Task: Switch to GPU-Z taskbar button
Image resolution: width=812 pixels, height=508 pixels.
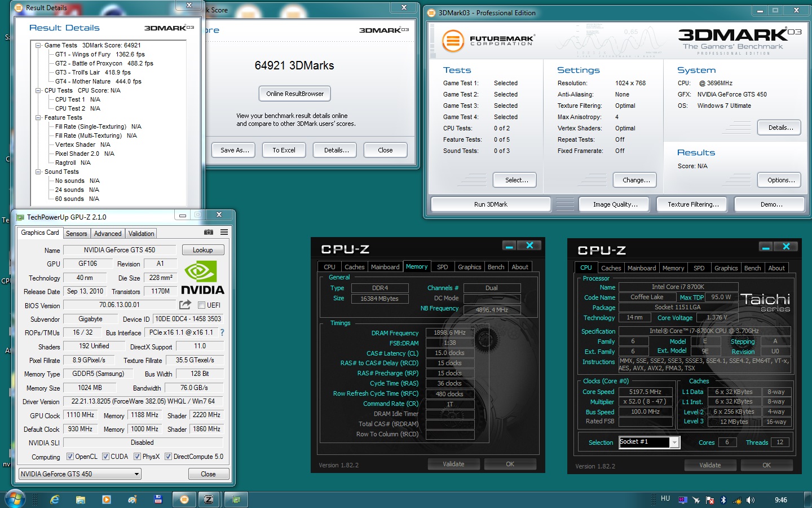Action: [236, 500]
